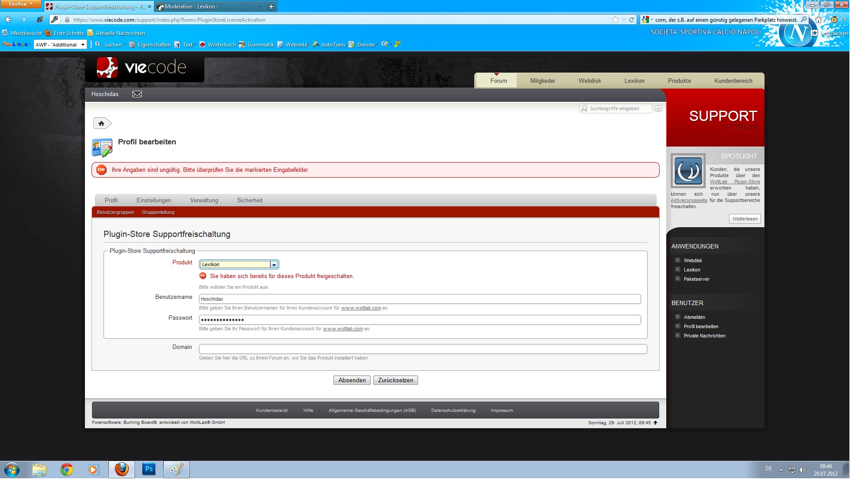Open private messages envelope icon
This screenshot has height=488, width=868.
137,94
